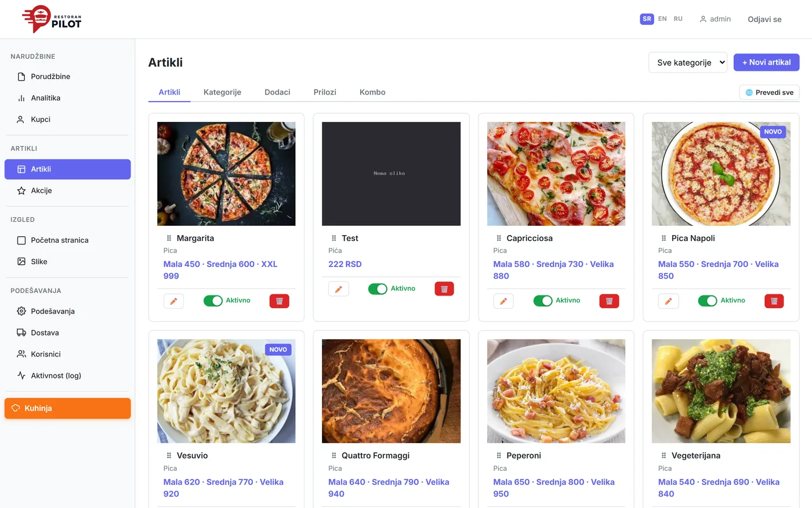Toggle the Aktivno switch for Test
Viewport: 812px width, 508px height.
378,289
